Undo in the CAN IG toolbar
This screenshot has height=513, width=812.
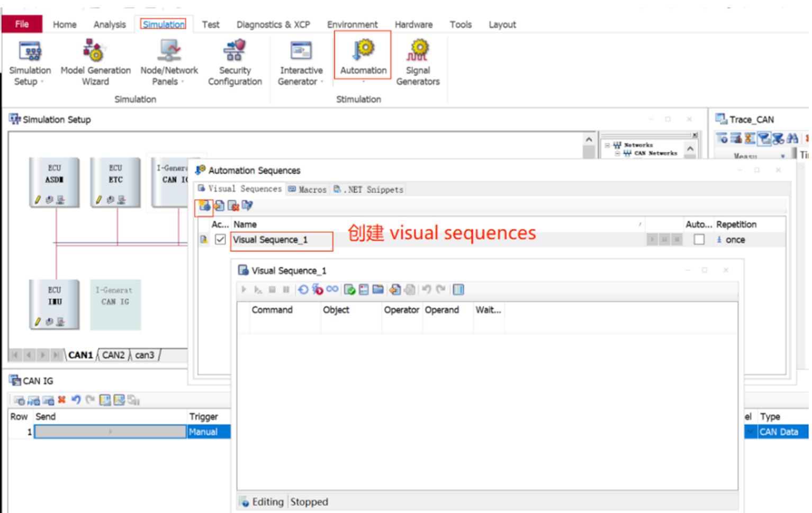click(x=76, y=400)
